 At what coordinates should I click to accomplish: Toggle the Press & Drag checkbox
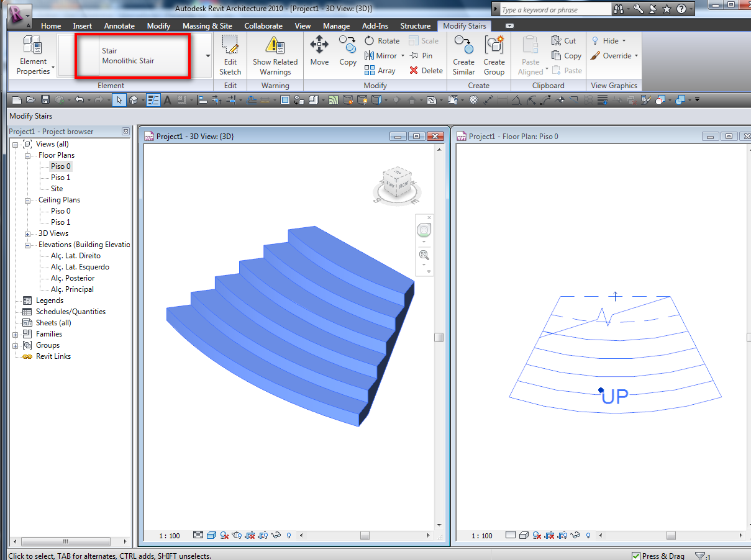636,556
